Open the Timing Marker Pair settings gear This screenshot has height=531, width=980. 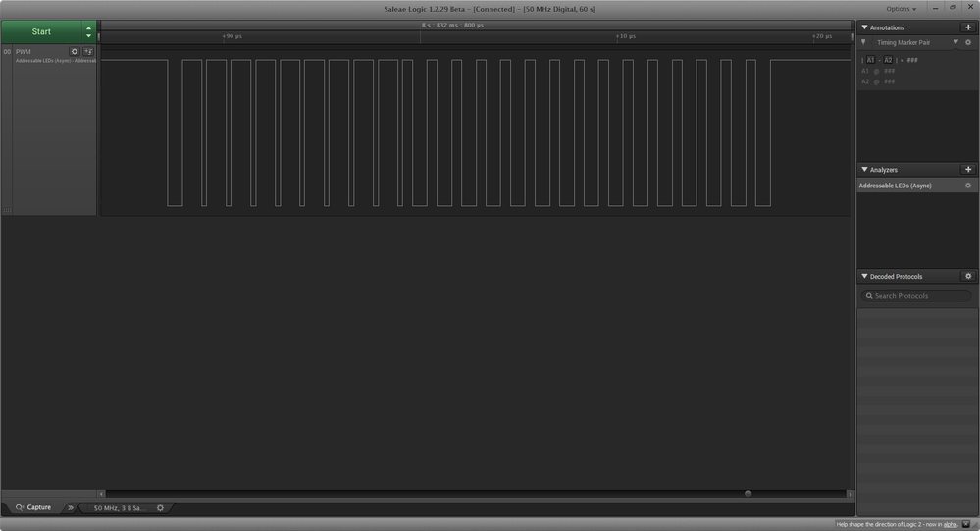968,42
